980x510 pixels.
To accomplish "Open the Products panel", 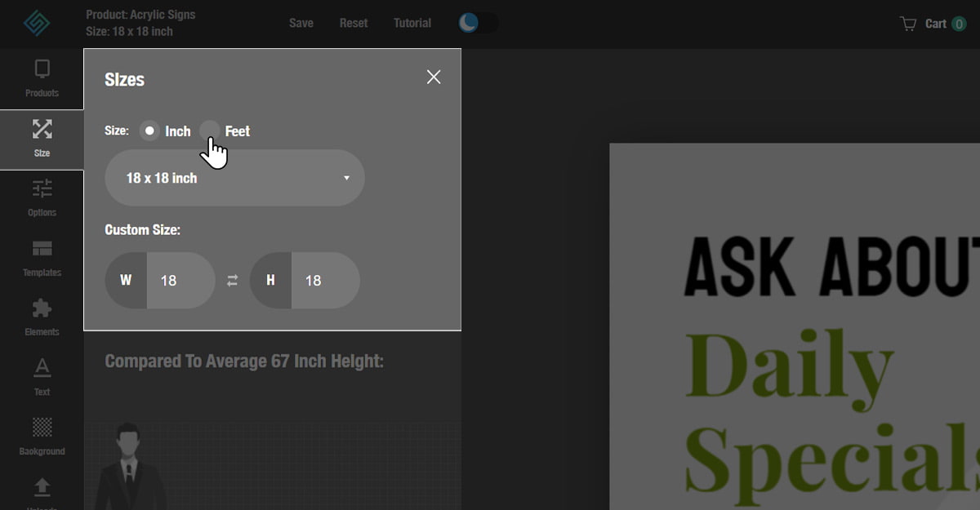I will point(42,78).
